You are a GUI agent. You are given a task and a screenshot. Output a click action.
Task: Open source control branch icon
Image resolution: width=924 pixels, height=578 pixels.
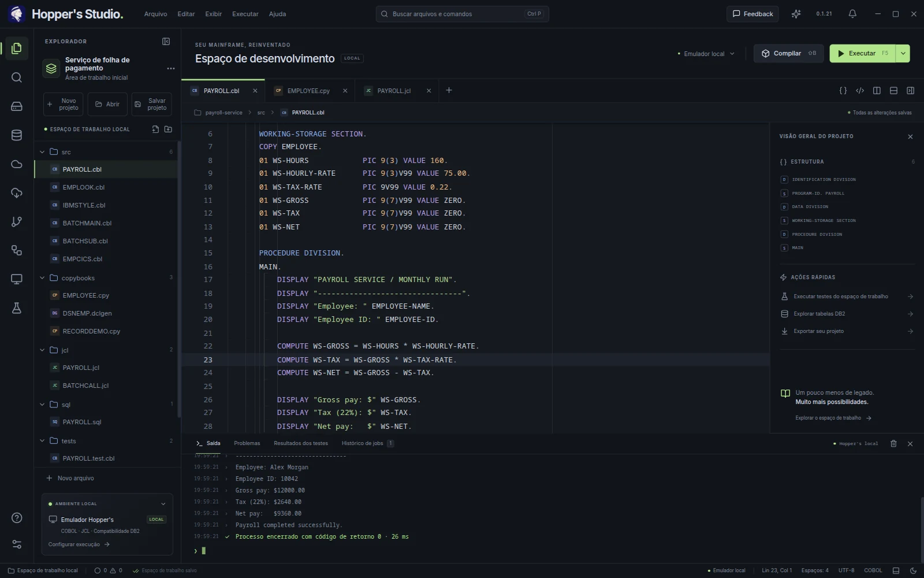[17, 222]
